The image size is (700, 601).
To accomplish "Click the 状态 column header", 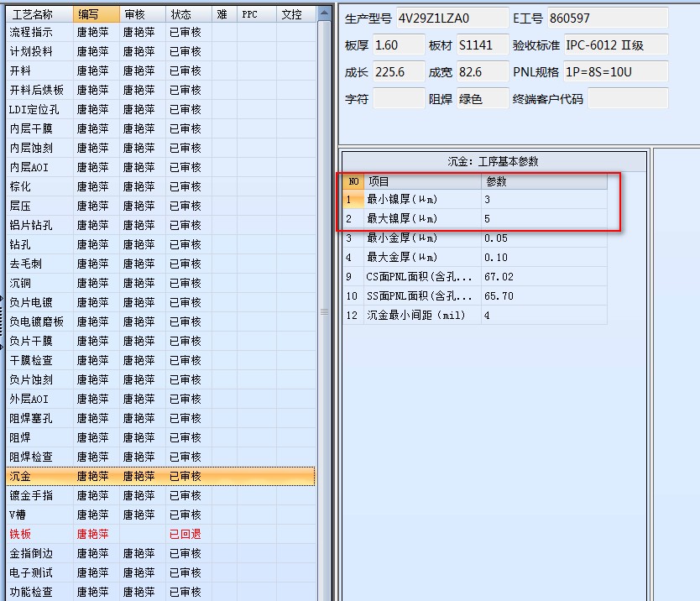I will (188, 14).
